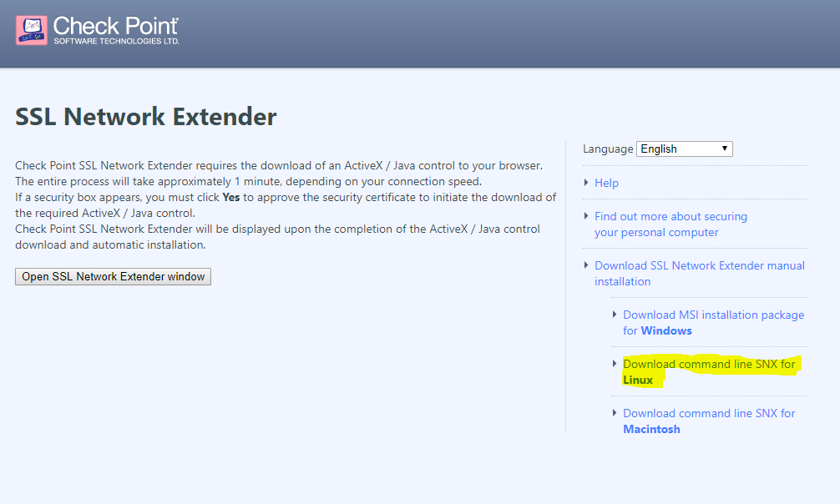
Task: Click the arrow bullet beside Help
Action: [586, 183]
